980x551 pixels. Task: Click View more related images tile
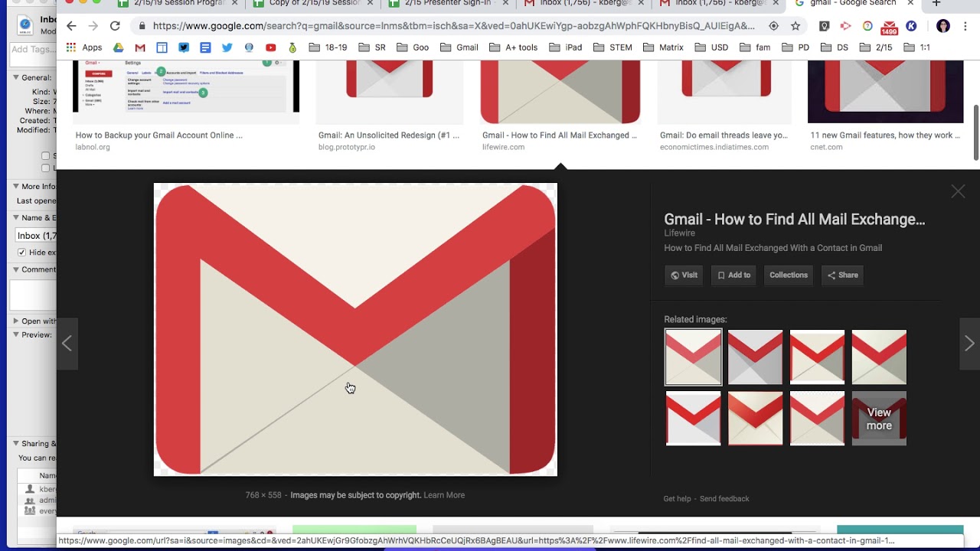pyautogui.click(x=879, y=419)
